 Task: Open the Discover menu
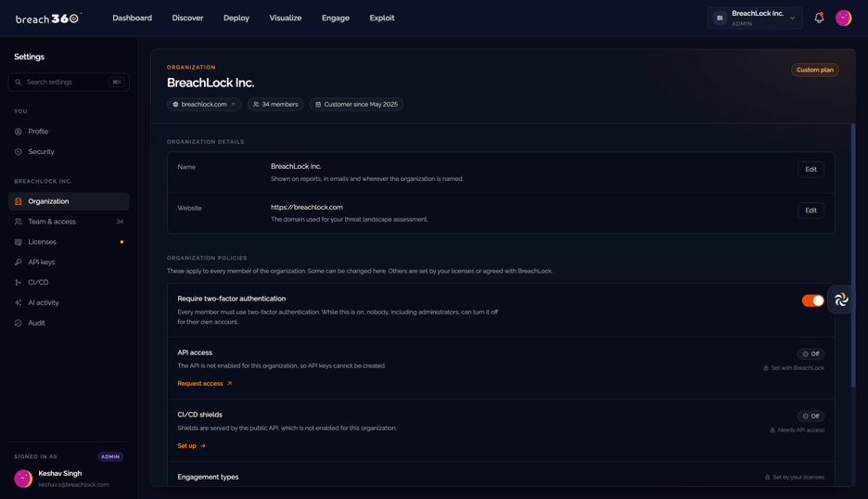coord(187,18)
